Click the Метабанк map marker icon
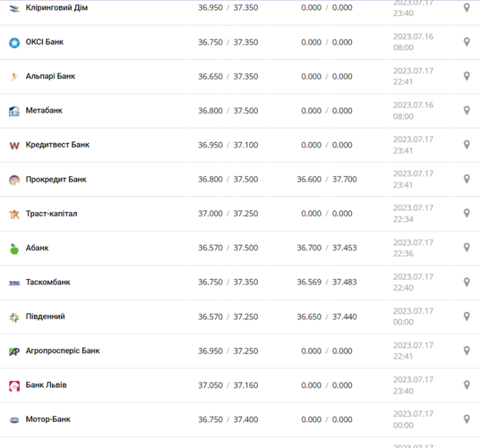Viewport: 480px width, 448px height. (x=466, y=110)
